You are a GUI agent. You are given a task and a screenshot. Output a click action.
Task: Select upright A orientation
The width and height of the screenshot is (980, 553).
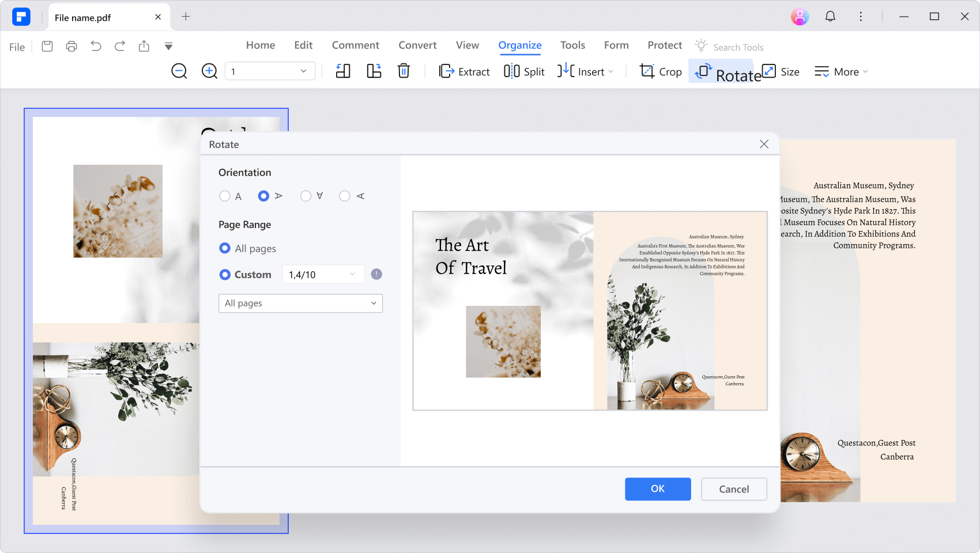click(225, 196)
